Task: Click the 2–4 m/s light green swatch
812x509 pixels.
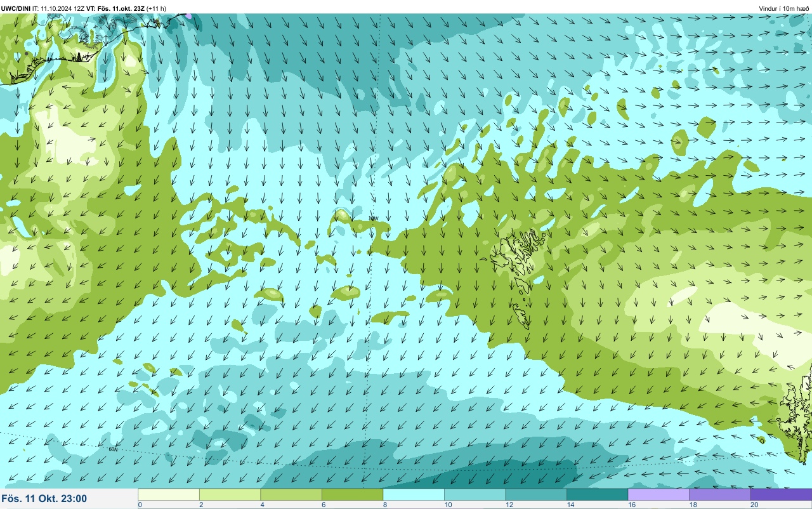Action: tap(230, 494)
